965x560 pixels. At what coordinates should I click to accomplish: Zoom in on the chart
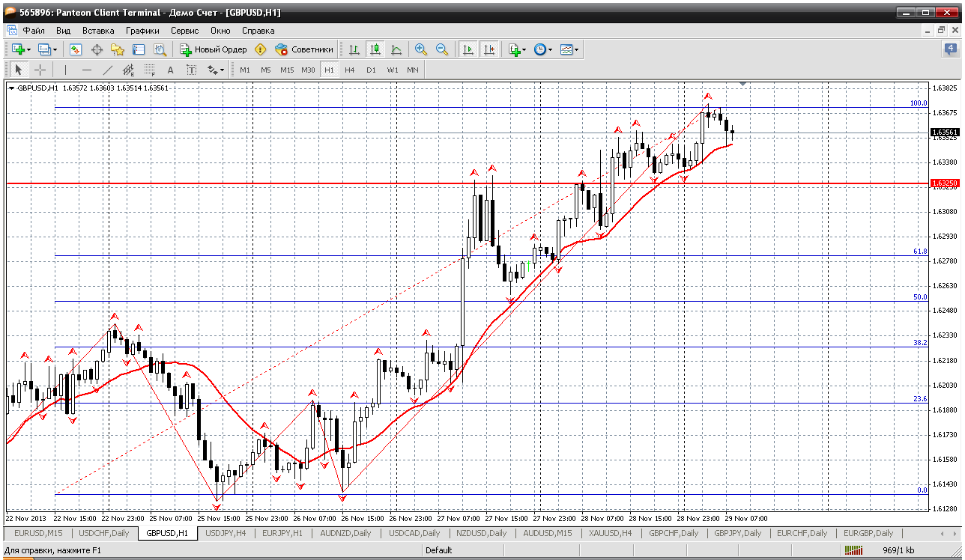click(x=421, y=49)
